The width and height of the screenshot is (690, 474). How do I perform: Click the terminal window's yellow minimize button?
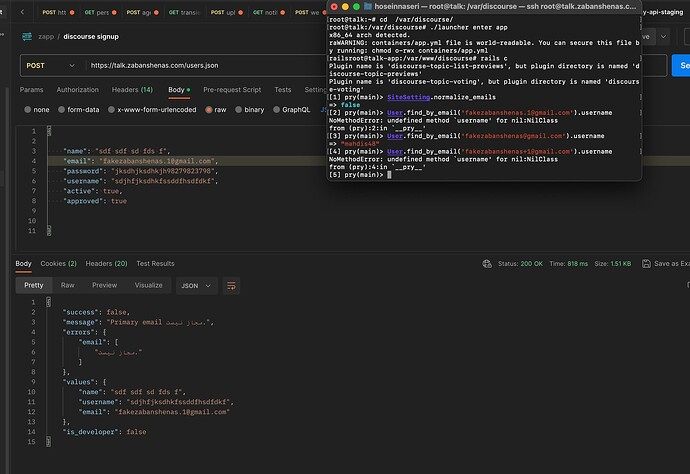click(x=345, y=7)
